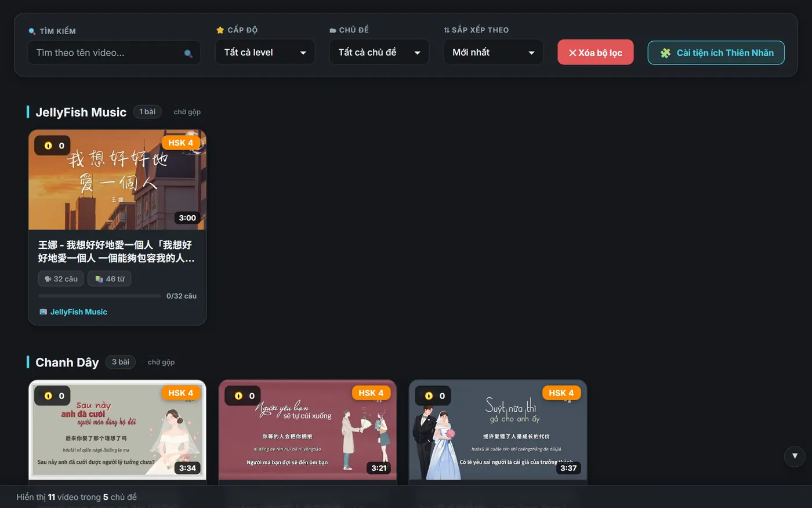Image resolution: width=812 pixels, height=508 pixels.
Task: Click the 3:37 duration label
Action: click(x=568, y=468)
